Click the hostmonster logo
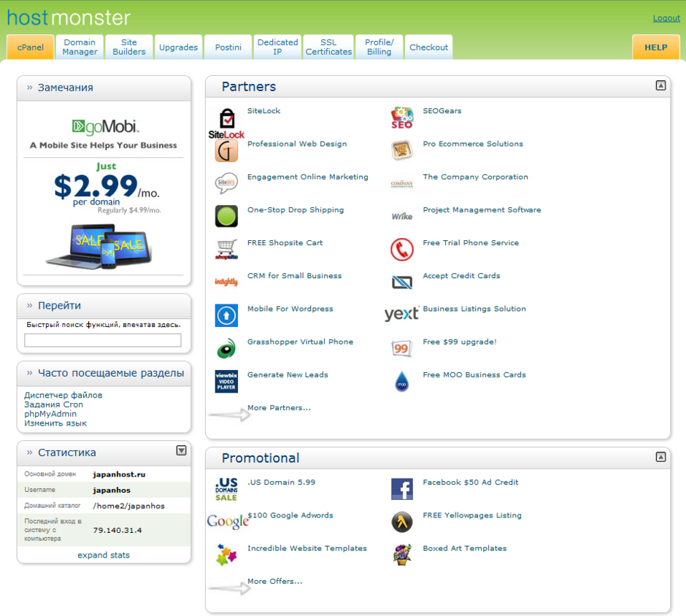 click(x=69, y=18)
